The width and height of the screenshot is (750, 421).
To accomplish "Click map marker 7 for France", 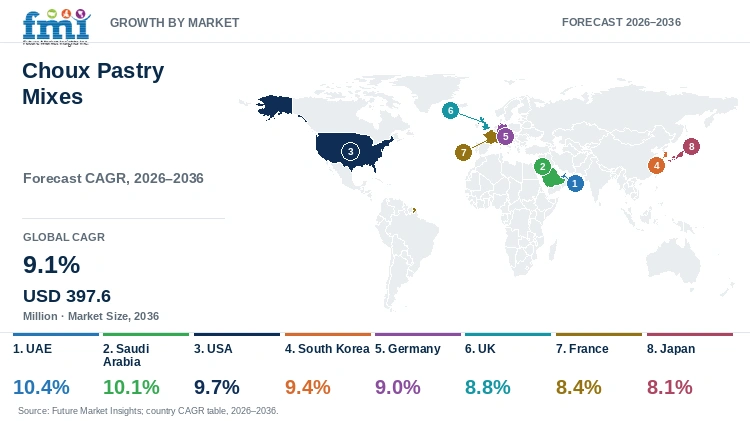I will click(x=463, y=153).
